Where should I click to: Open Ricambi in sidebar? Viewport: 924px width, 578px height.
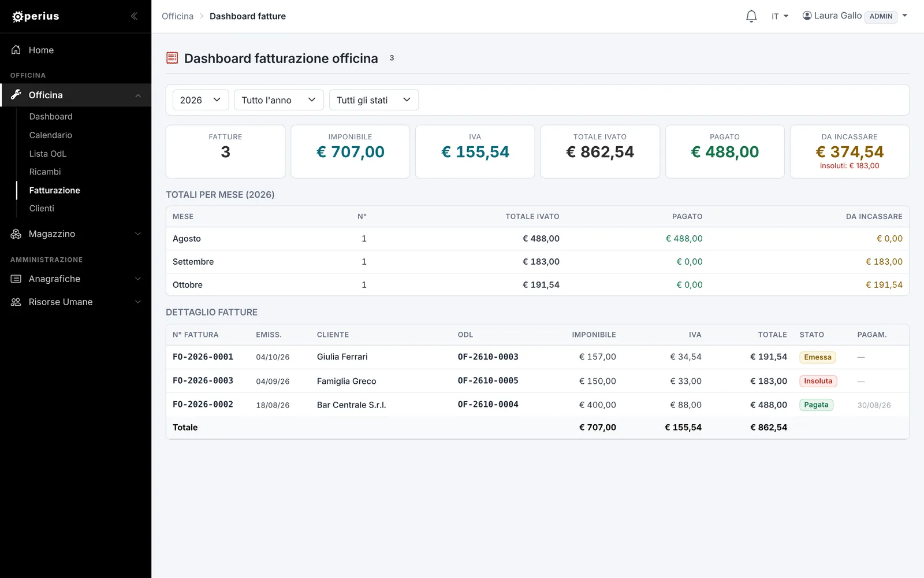tap(45, 172)
